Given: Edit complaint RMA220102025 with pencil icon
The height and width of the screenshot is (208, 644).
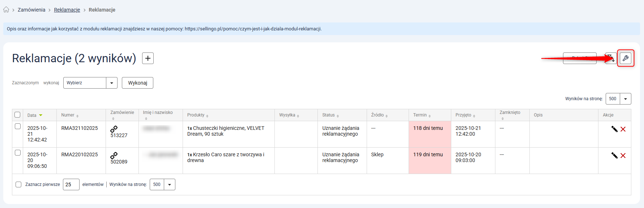Looking at the screenshot, I should point(614,156).
